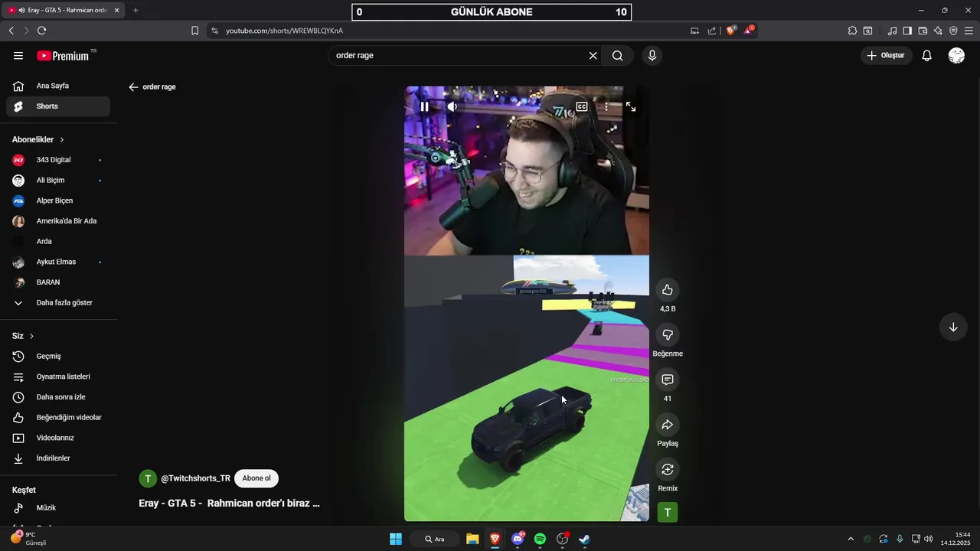Go to YouTube Premium home via the logo
Image resolution: width=980 pixels, height=551 pixels.
tap(63, 56)
